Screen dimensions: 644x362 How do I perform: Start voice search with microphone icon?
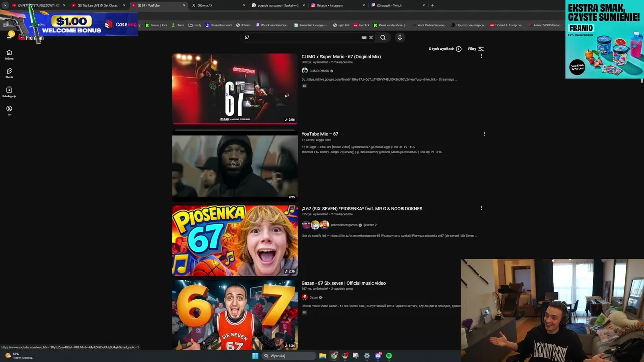pos(400,37)
